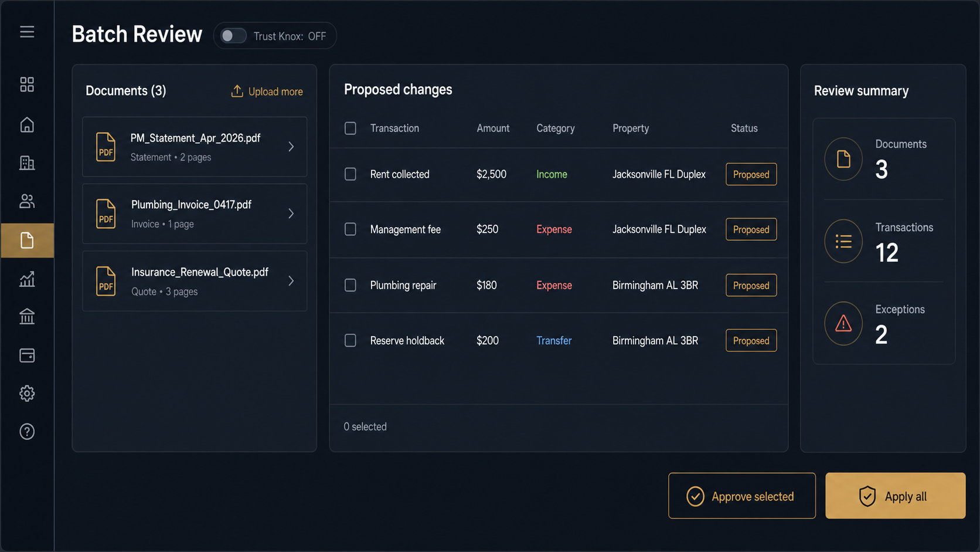Click the Rent collected transaction name
980x552 pixels.
tap(400, 174)
